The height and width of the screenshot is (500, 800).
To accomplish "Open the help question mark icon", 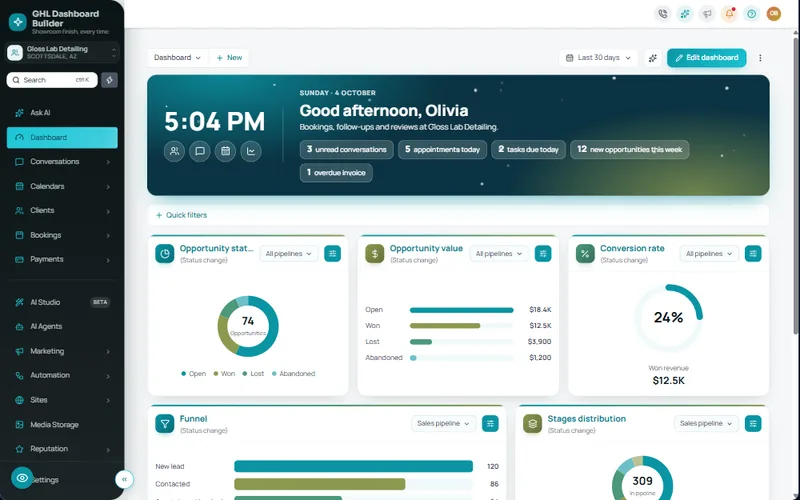I will point(752,14).
